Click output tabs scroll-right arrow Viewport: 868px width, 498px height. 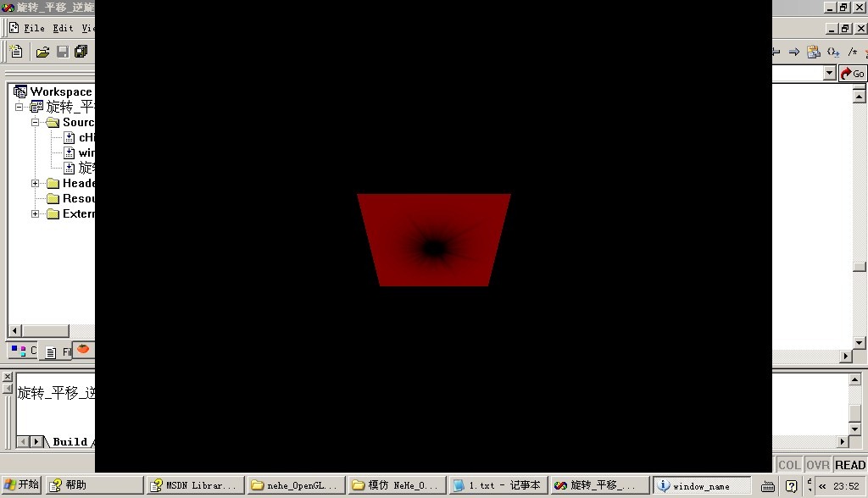36,441
